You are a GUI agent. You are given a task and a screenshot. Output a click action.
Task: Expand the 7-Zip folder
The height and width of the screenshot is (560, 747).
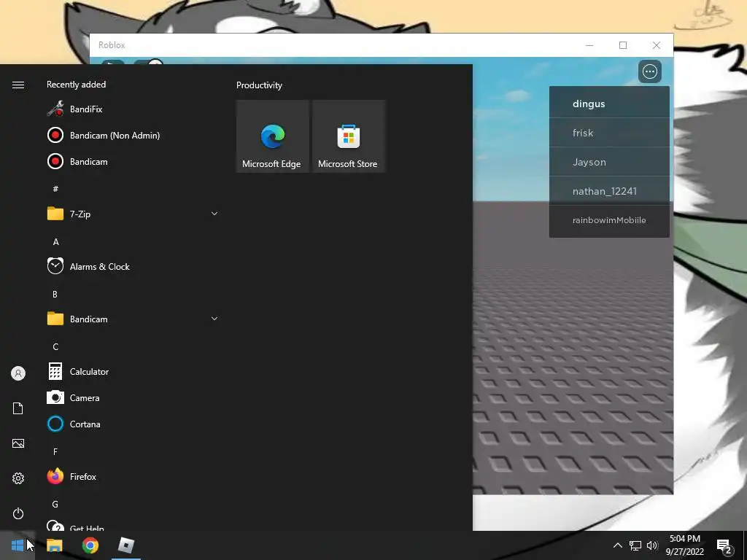133,214
